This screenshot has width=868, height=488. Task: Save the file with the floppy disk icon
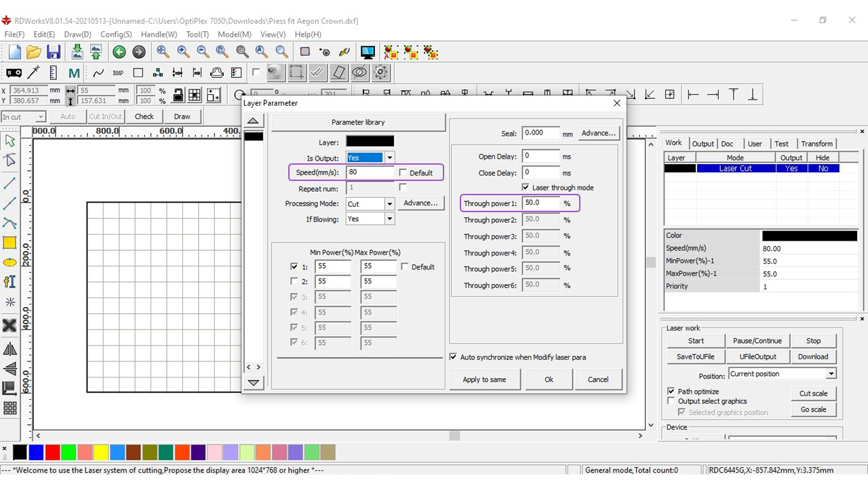[54, 52]
